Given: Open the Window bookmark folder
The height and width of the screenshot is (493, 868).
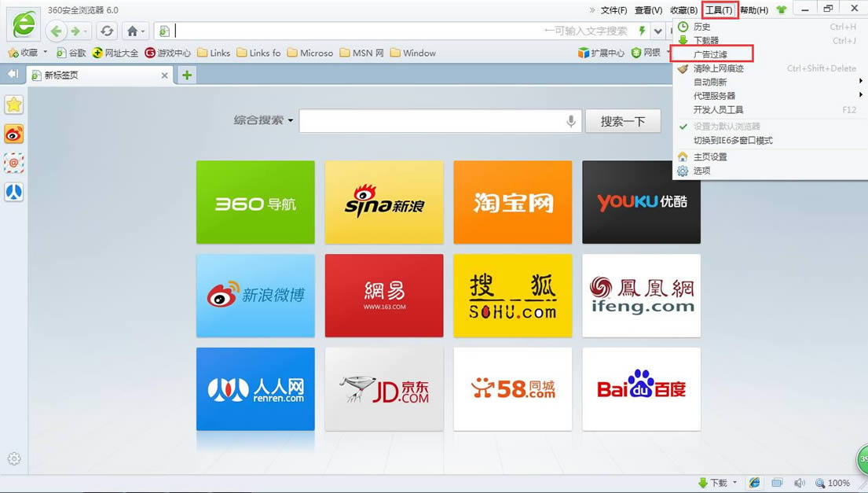Looking at the screenshot, I should click(x=413, y=53).
